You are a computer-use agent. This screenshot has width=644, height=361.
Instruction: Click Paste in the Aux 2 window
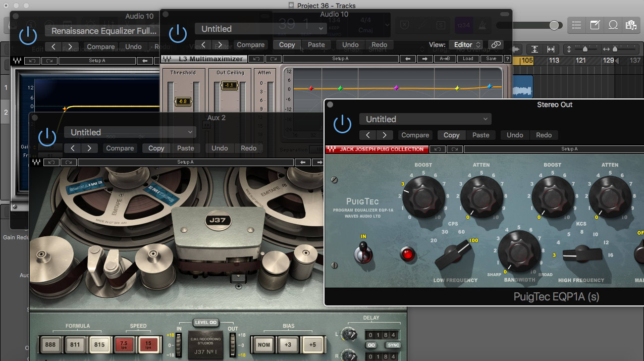185,148
